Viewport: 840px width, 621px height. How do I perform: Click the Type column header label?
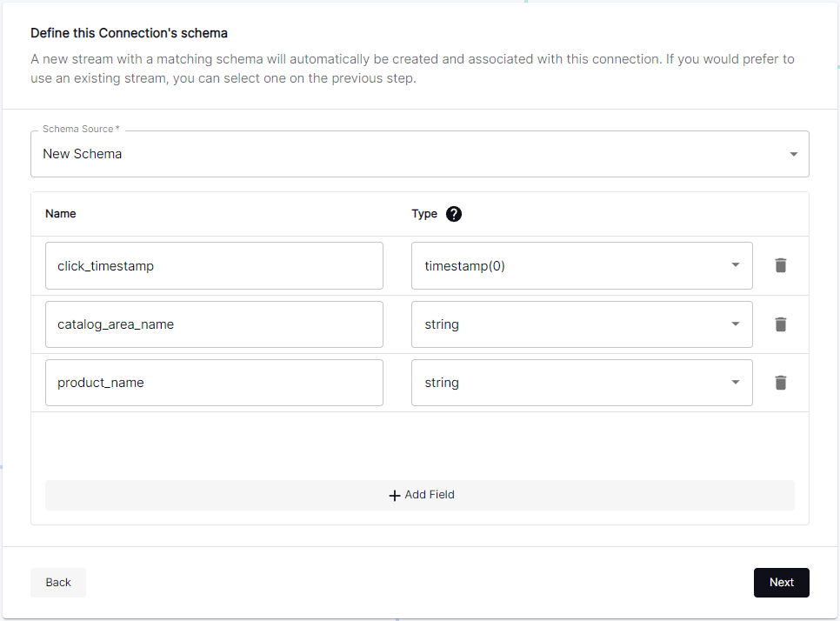pos(424,214)
